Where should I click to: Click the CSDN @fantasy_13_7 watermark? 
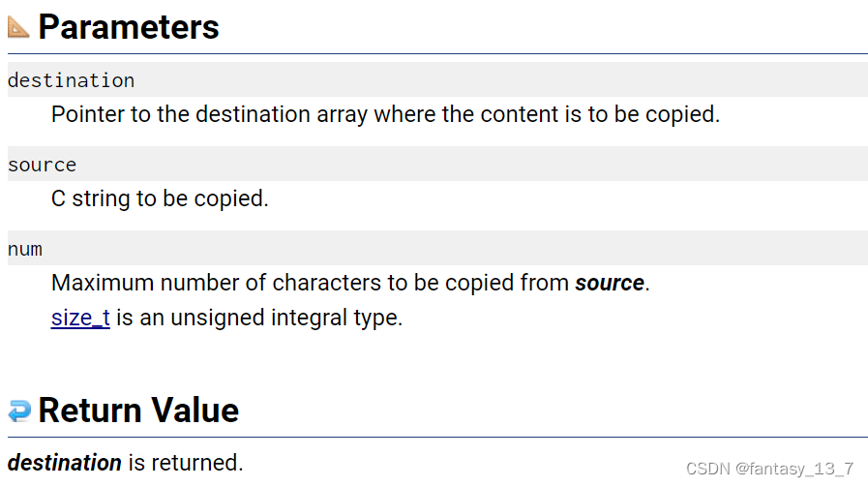coord(769,469)
